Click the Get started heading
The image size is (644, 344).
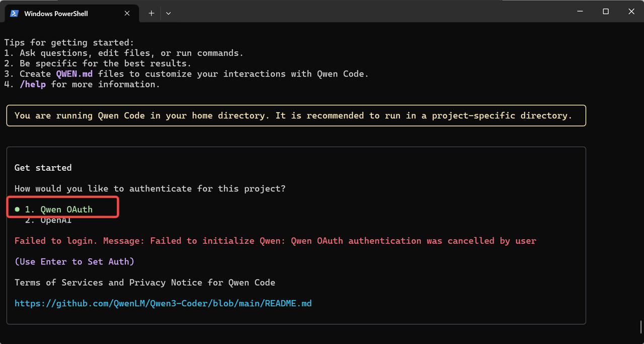coord(43,168)
